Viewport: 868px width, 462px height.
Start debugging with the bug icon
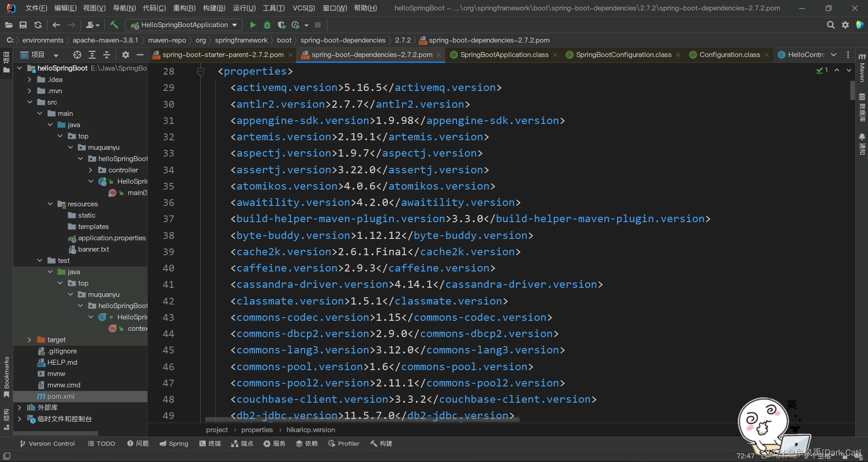point(267,25)
